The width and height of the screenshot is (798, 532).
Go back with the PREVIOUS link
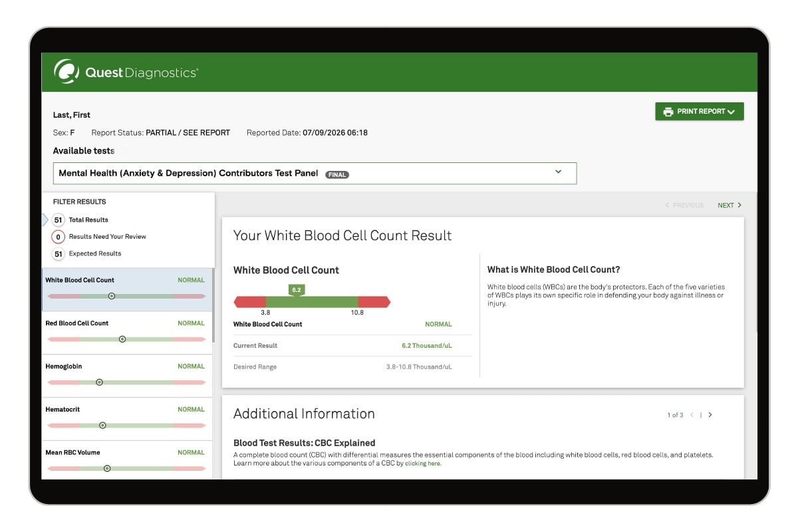(x=684, y=205)
